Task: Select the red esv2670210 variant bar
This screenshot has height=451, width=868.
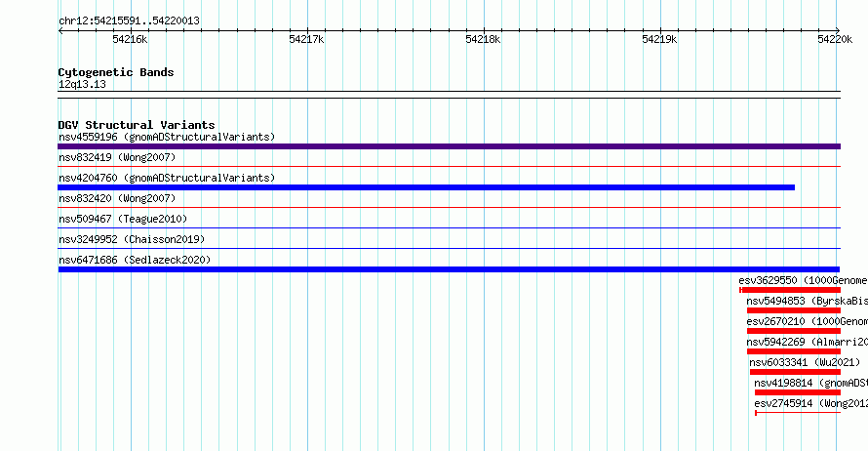Action: click(x=794, y=331)
